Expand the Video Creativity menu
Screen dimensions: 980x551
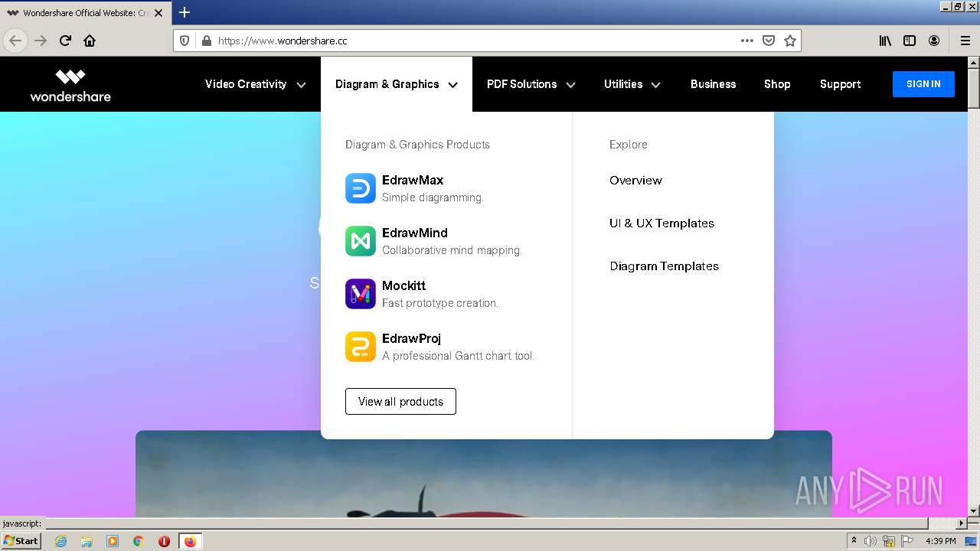click(255, 84)
